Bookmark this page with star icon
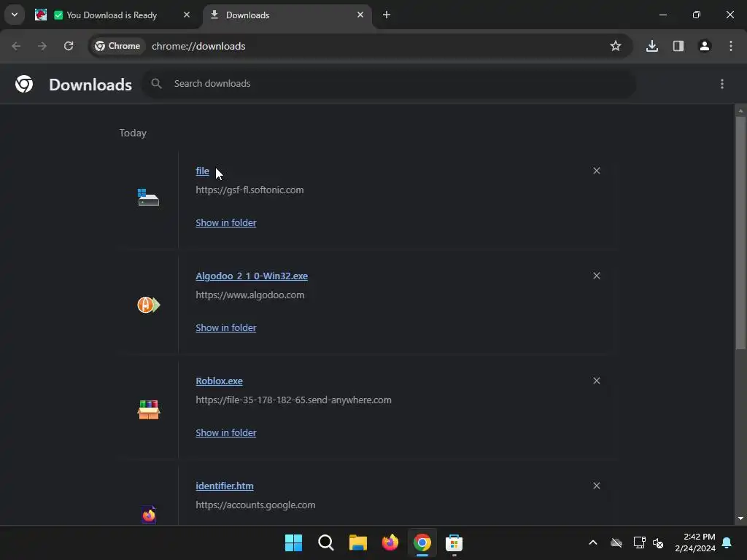Image resolution: width=747 pixels, height=560 pixels. point(616,46)
